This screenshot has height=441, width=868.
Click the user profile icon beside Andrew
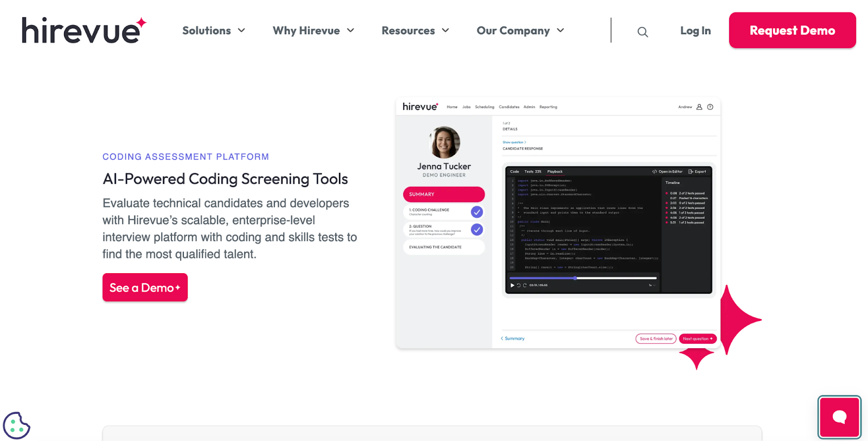click(699, 107)
